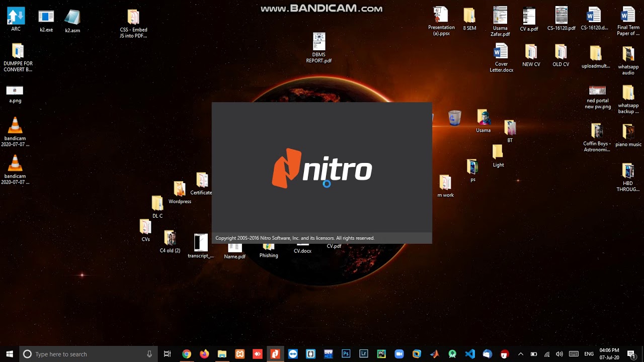Open the network status tray icon
The width and height of the screenshot is (644, 362).
click(547, 354)
